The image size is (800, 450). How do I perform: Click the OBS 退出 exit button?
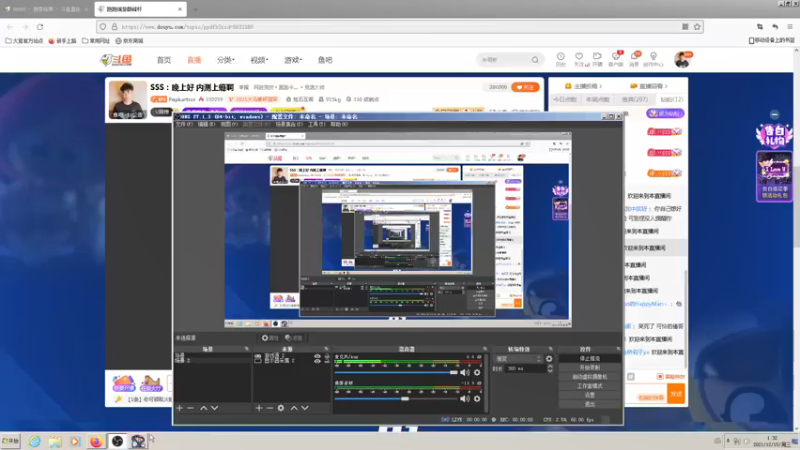click(590, 404)
